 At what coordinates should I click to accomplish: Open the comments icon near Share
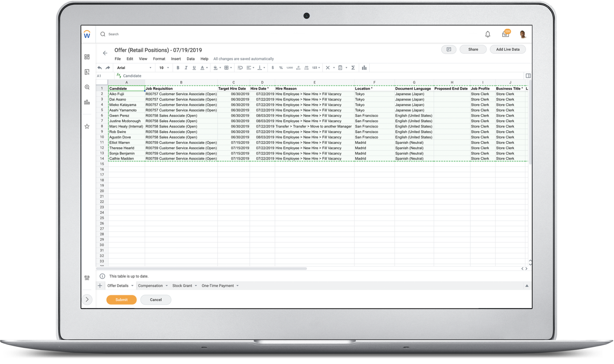449,49
